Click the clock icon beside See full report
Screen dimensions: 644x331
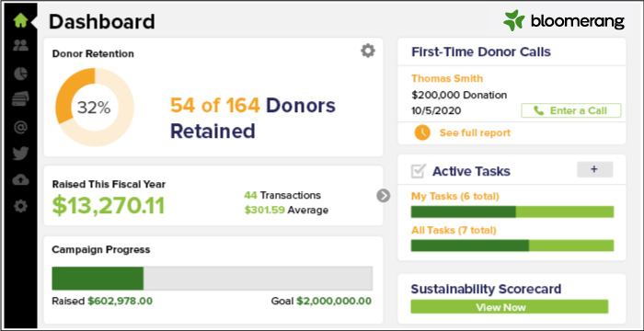422,132
